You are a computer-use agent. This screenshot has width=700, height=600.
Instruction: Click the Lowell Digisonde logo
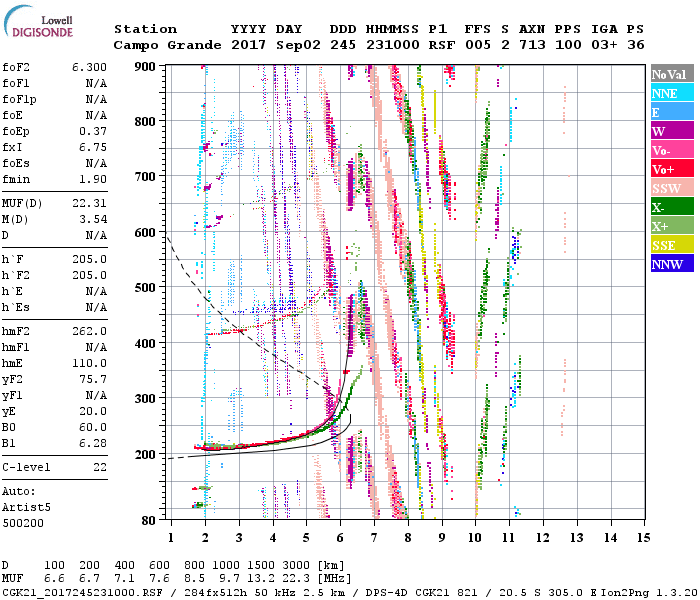coord(38,21)
